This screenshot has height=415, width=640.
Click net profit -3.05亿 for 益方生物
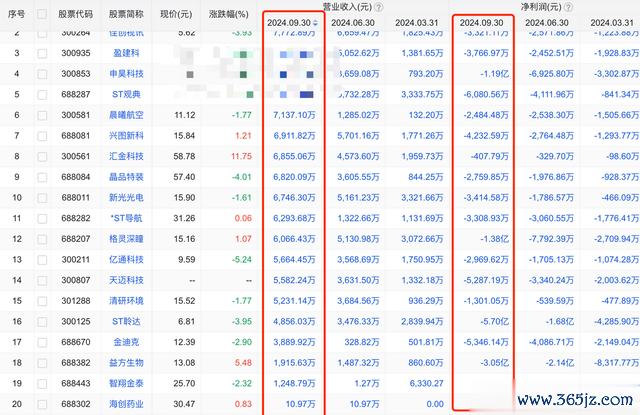pos(494,363)
